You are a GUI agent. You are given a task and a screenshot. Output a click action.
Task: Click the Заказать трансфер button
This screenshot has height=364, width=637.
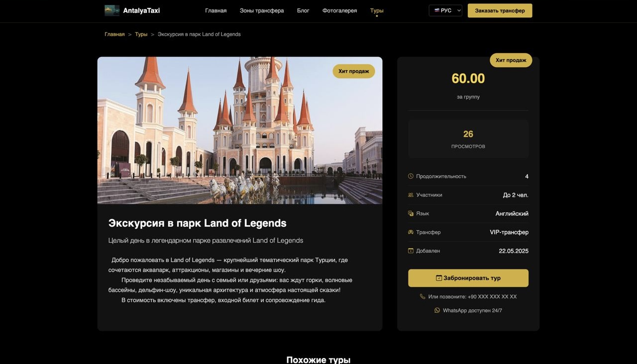[500, 10]
